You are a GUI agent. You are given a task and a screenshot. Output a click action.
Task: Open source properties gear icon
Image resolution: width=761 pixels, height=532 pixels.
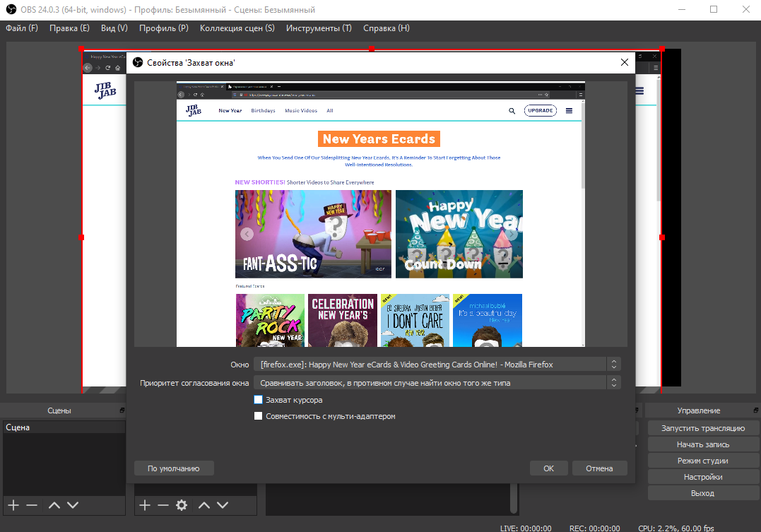(182, 505)
